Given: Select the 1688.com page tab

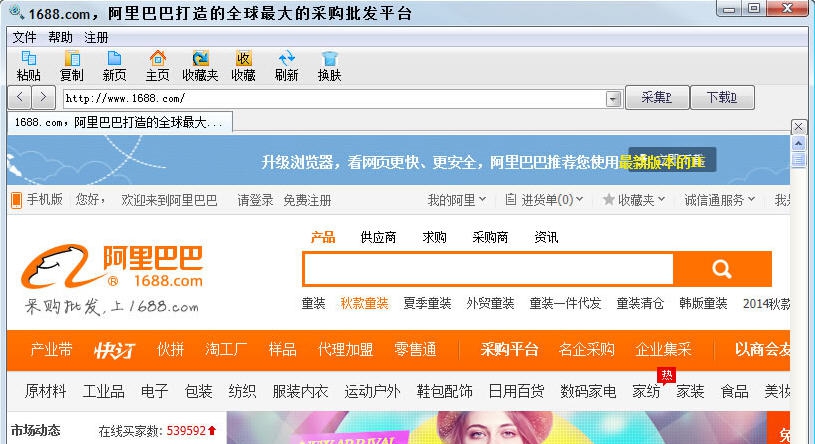Looking at the screenshot, I should click(x=120, y=123).
